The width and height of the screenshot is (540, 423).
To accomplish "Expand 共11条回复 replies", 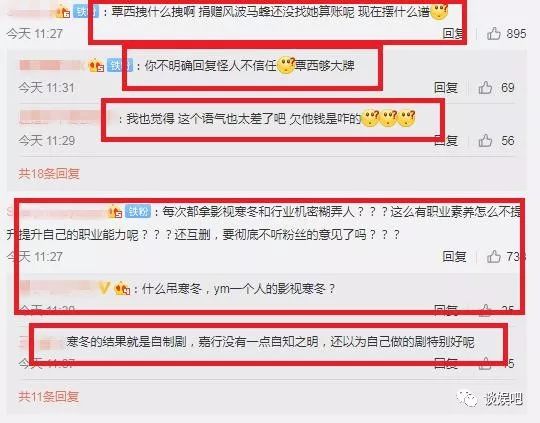I will (x=48, y=396).
